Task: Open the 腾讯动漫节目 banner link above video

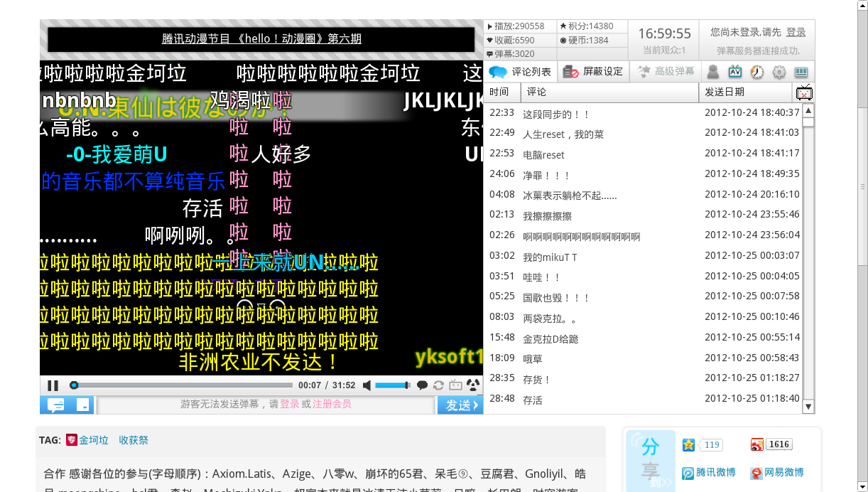Action: pyautogui.click(x=261, y=39)
